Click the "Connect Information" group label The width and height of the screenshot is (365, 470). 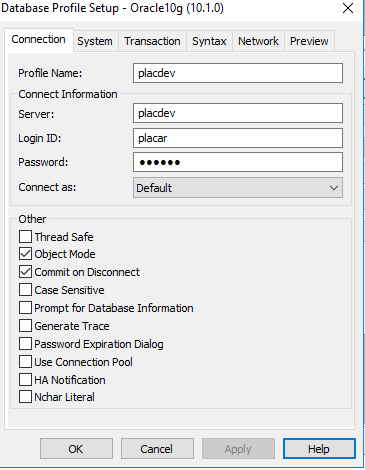coord(68,94)
